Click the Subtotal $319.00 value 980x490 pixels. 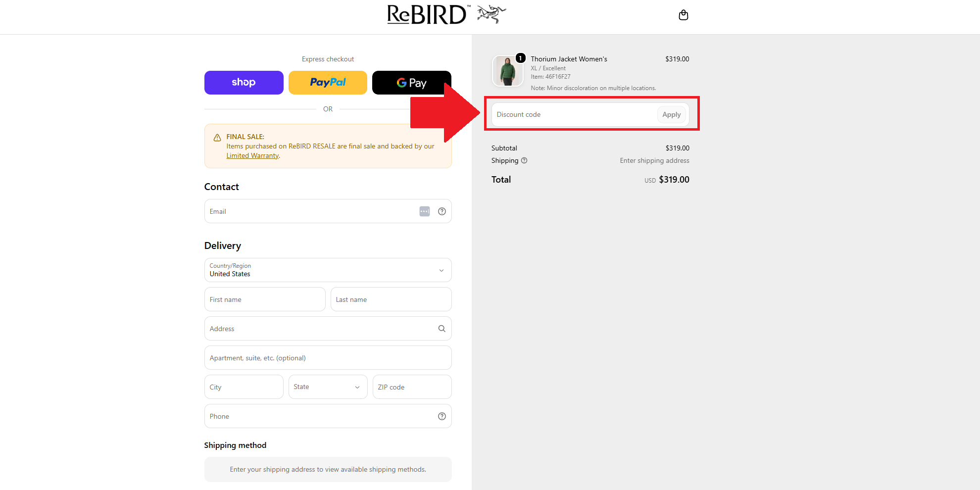(x=677, y=148)
